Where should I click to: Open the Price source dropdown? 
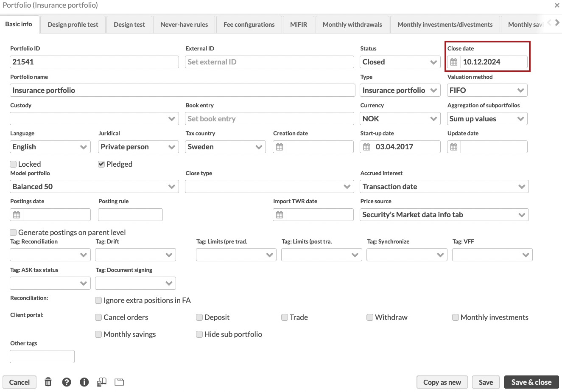point(444,215)
